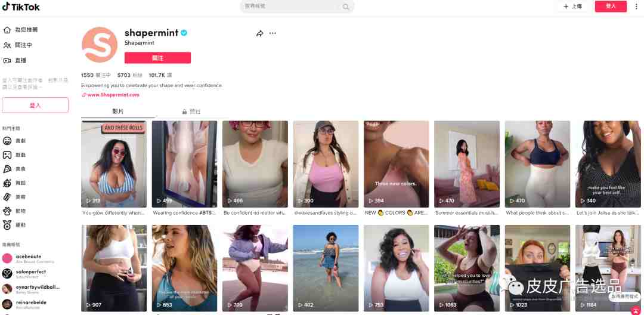Select the animals paw topic
This screenshot has width=644, height=315.
[x=7, y=211]
